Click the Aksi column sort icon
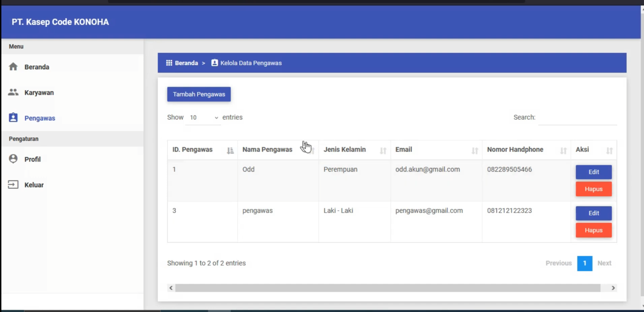Screen dimensions: 644x312 tap(609, 151)
